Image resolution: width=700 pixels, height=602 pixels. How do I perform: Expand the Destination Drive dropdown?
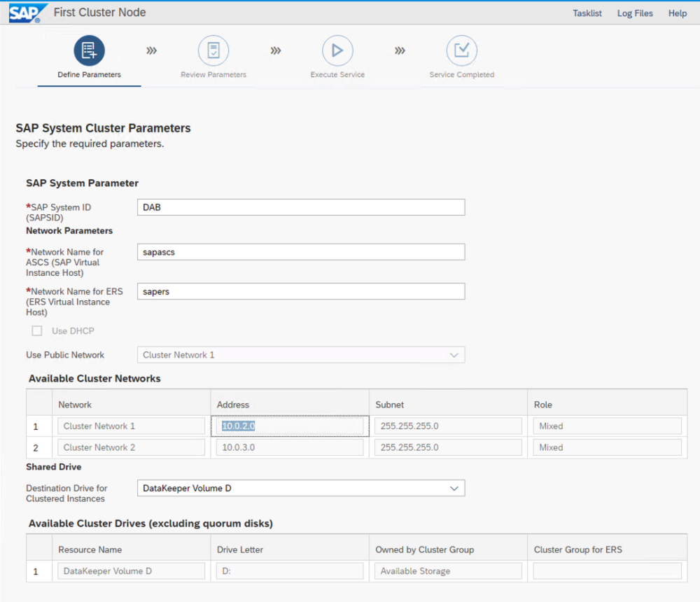coord(301,488)
